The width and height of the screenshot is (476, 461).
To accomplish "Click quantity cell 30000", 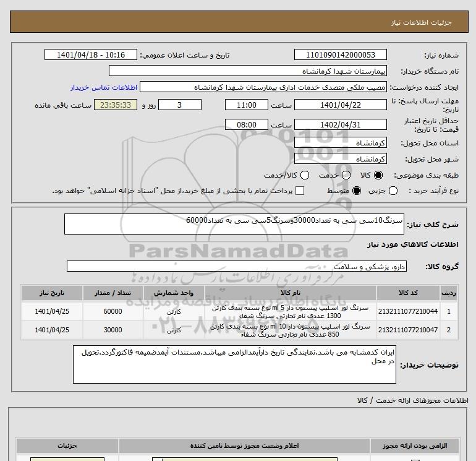I will tap(113, 330).
